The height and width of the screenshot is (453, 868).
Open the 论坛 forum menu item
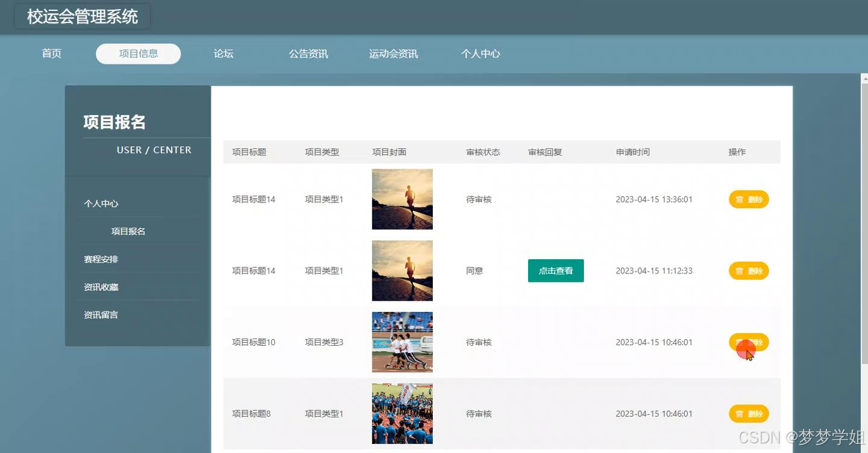pos(223,54)
